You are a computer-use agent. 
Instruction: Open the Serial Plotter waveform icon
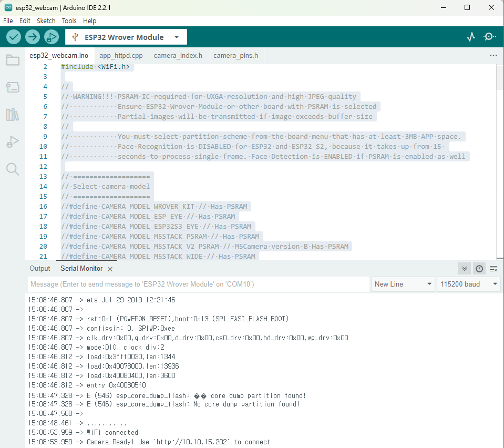(471, 37)
